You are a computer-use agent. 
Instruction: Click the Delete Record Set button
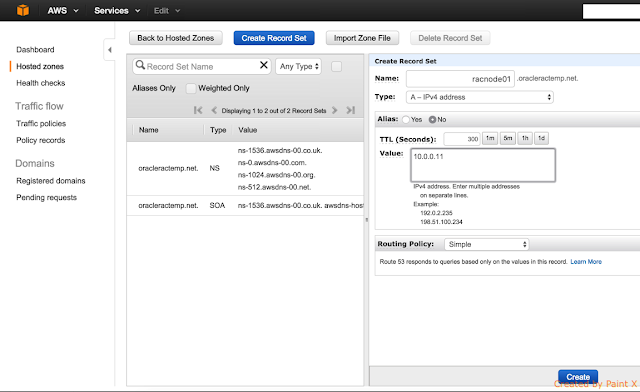450,38
